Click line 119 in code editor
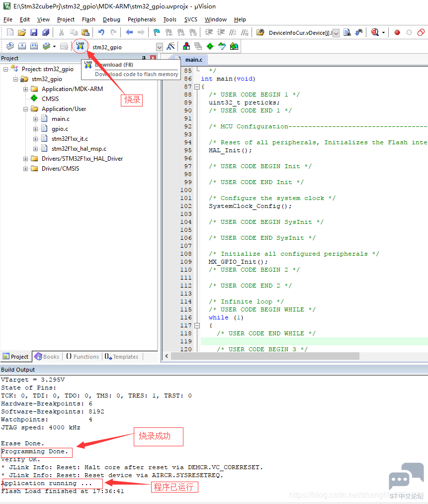This screenshot has height=504, width=428. [314, 341]
